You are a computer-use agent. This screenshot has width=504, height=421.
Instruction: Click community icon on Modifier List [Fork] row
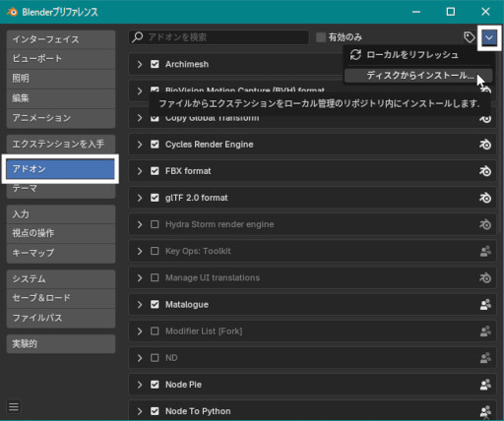[x=485, y=331]
